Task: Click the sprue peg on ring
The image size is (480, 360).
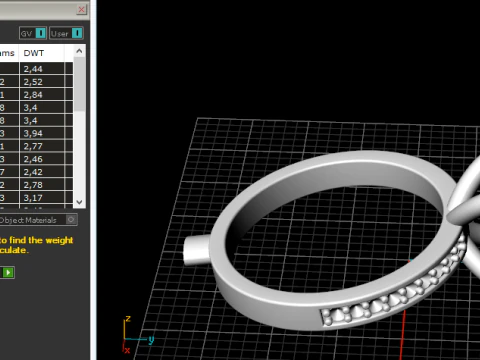Action: 197,250
